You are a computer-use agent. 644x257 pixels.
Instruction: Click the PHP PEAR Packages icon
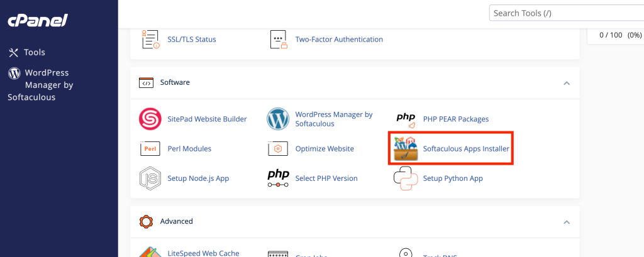pos(406,119)
